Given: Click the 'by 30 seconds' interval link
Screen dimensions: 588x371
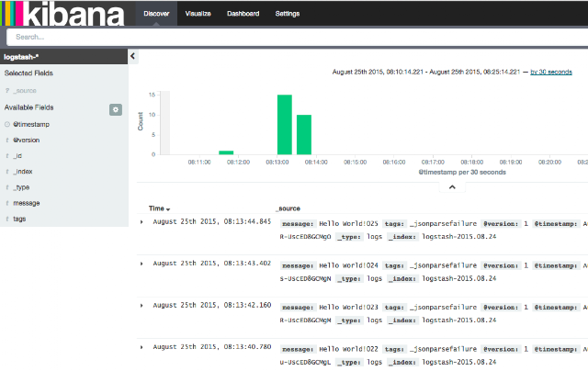Looking at the screenshot, I should coord(551,72).
